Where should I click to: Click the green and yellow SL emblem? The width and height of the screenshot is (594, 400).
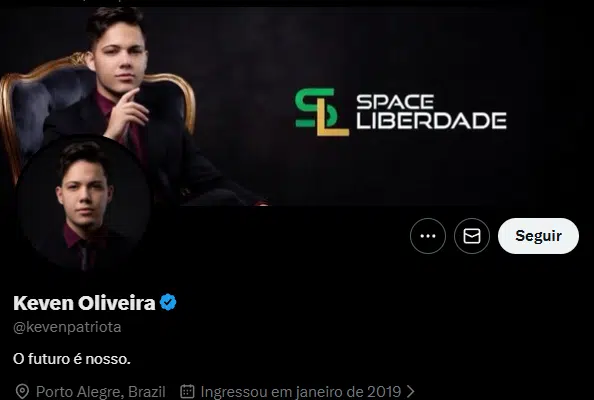322,112
